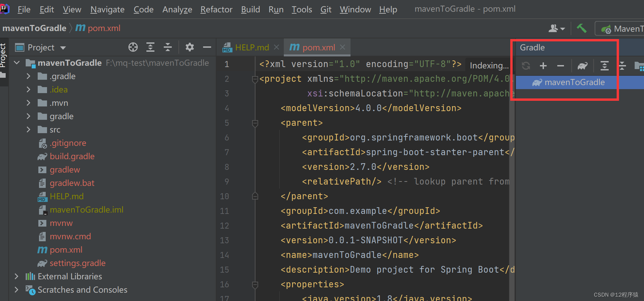Click the Select Opened File target icon
This screenshot has width=644, height=301.
click(133, 47)
